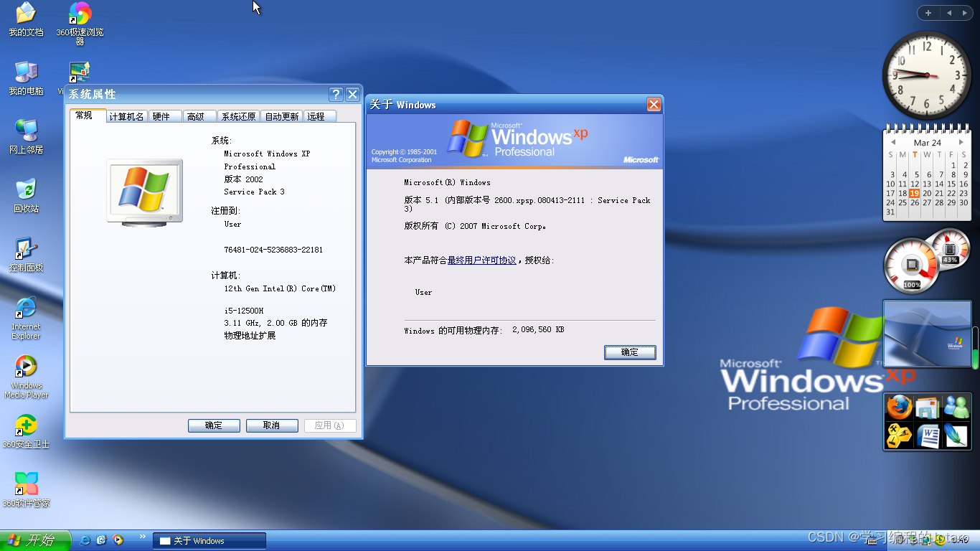Click the Internet Explorer quick launch icon
The width and height of the screenshot is (980, 551).
(85, 540)
